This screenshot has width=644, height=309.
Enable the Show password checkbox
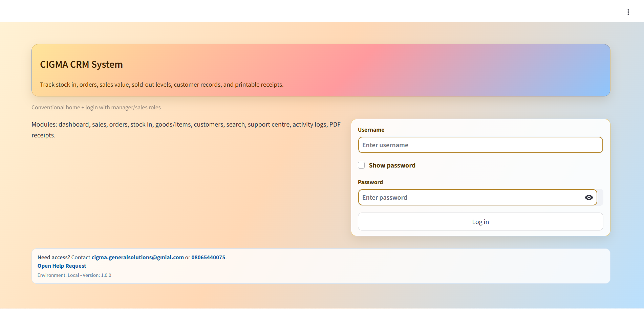(361, 165)
